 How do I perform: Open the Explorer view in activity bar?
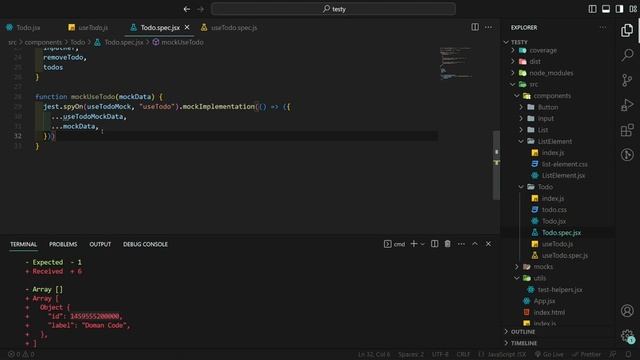(x=627, y=30)
